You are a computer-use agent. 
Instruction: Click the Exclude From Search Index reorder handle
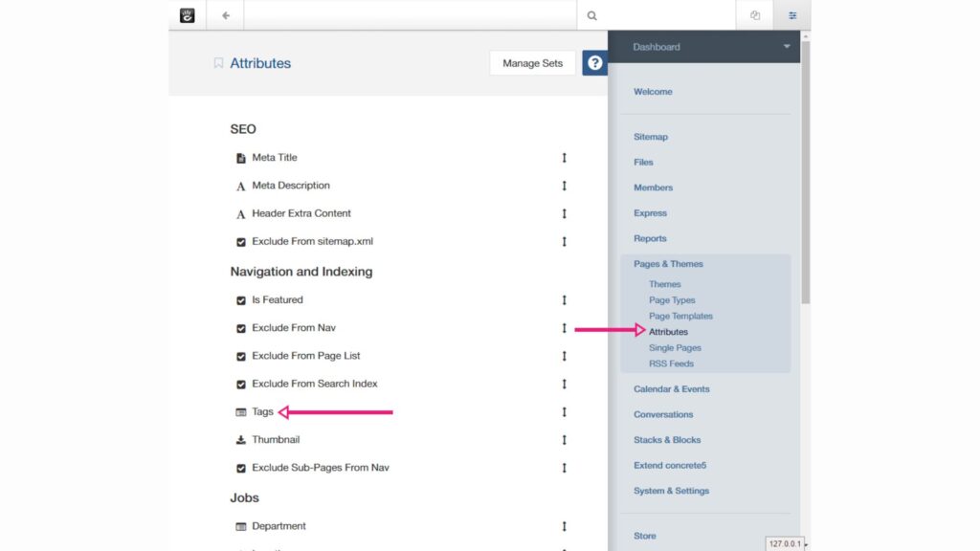564,385
